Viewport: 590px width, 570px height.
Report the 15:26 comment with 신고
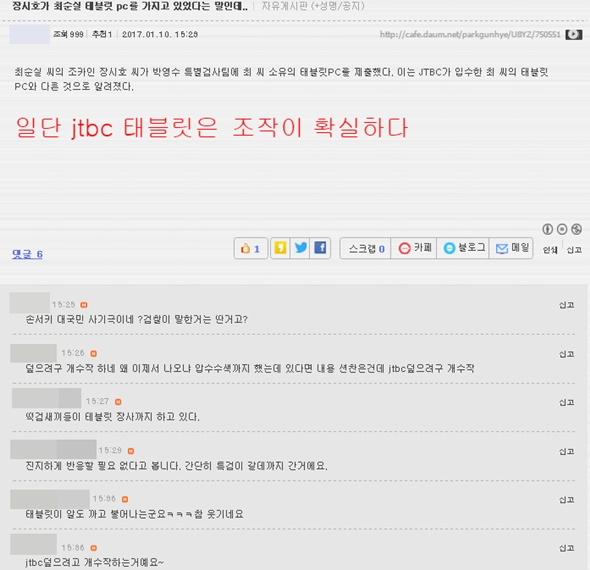click(567, 354)
